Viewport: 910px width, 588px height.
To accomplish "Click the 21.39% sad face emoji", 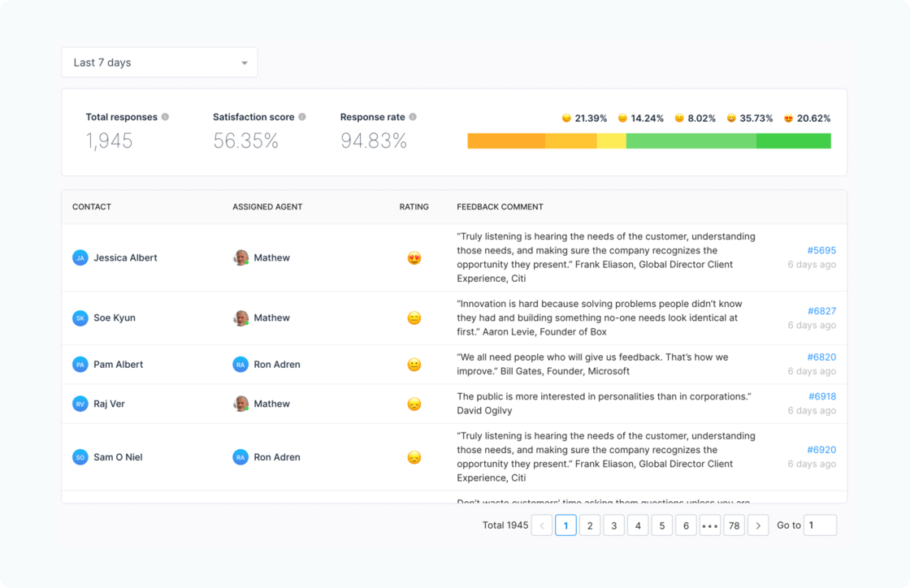I will tap(566, 119).
